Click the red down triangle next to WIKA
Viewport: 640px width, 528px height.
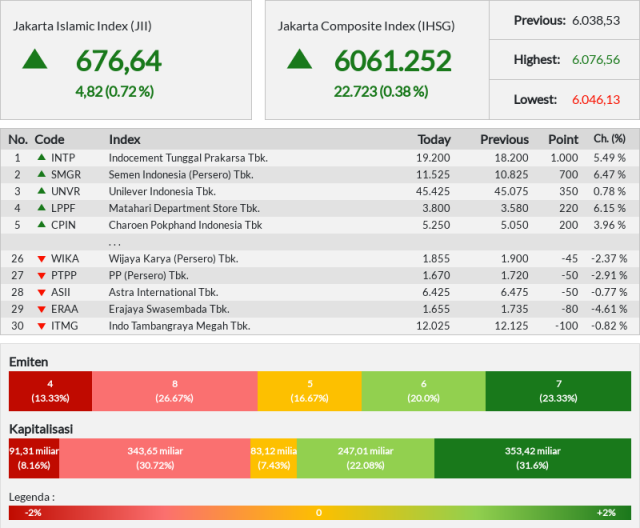[41, 259]
